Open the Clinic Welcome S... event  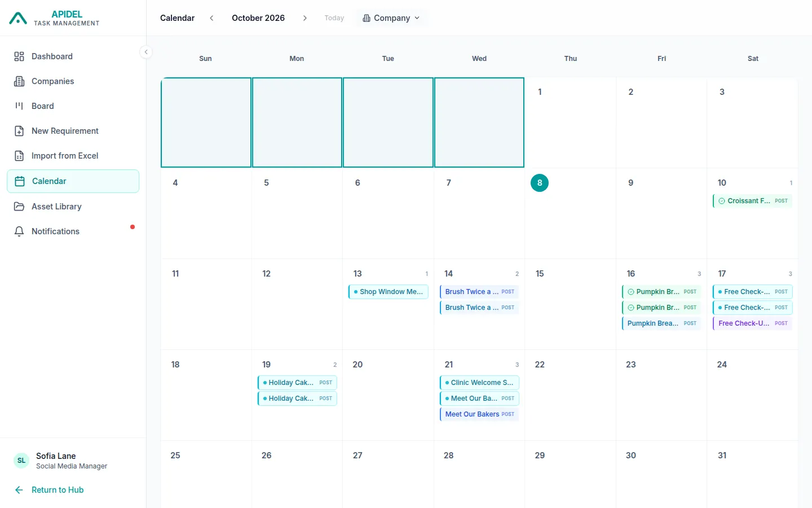pos(479,383)
